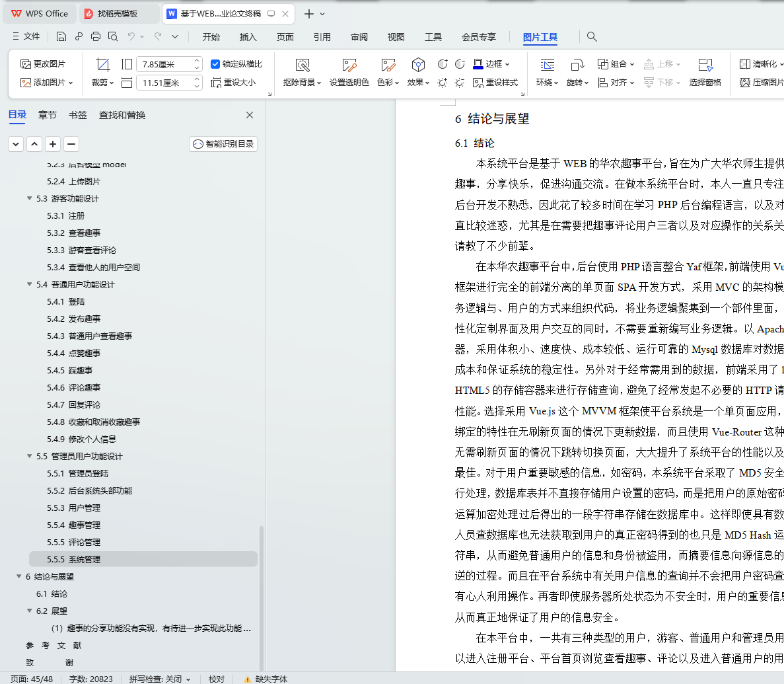Click 设置透明色 set transparent color
This screenshot has width=784, height=684.
click(349, 73)
